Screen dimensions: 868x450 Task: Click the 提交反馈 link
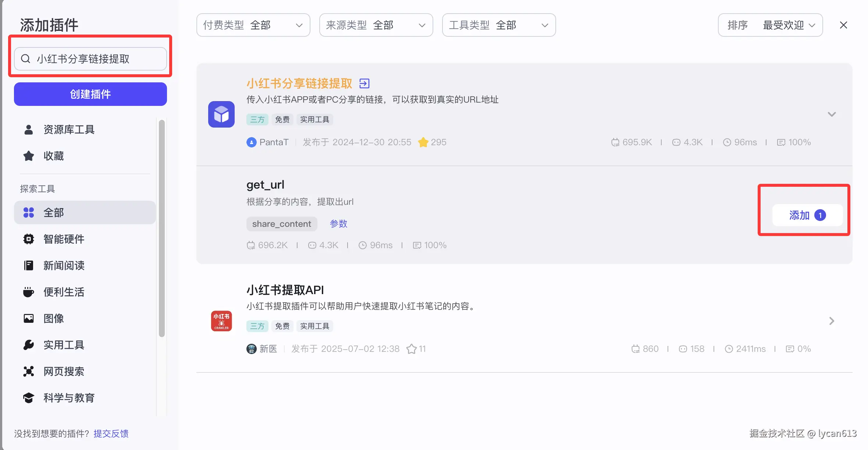click(x=111, y=433)
